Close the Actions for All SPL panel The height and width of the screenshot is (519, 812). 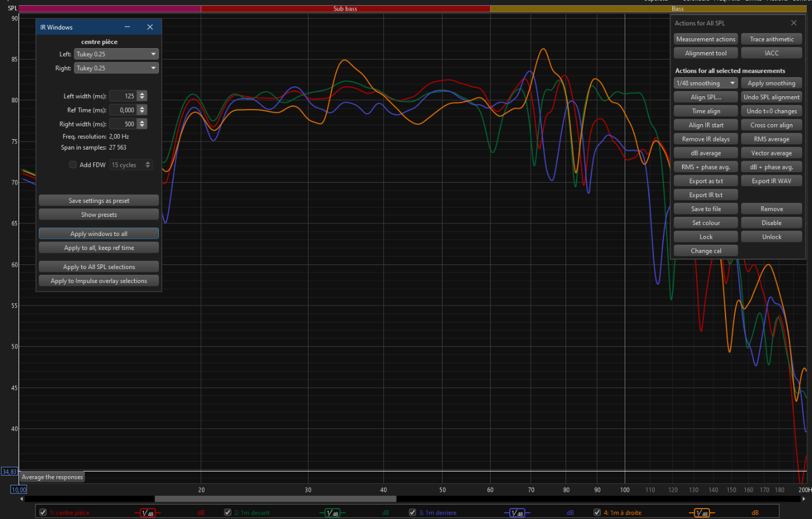(x=794, y=23)
